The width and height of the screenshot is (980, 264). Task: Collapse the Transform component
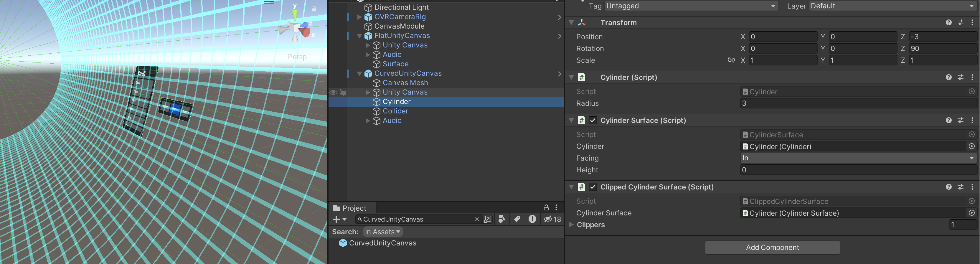571,22
